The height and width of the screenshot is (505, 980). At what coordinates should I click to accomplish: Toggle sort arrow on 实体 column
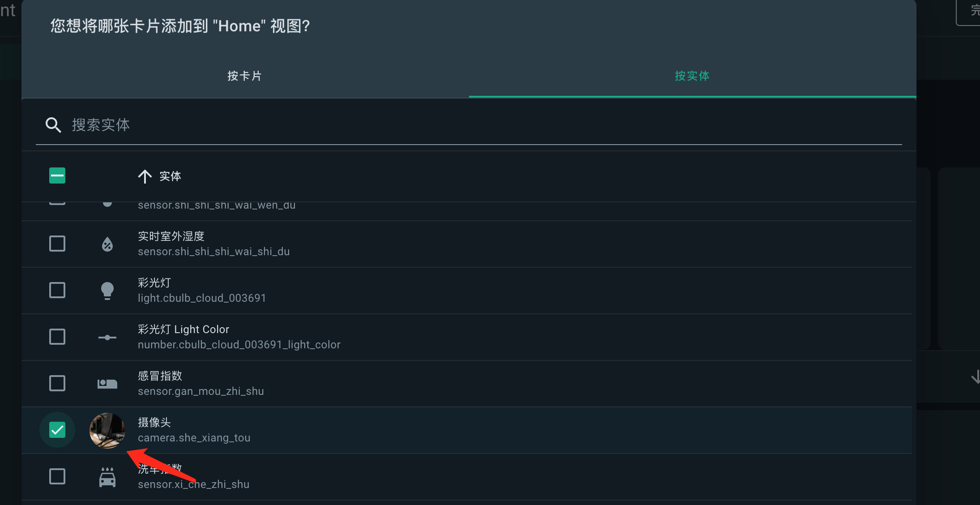(x=145, y=176)
